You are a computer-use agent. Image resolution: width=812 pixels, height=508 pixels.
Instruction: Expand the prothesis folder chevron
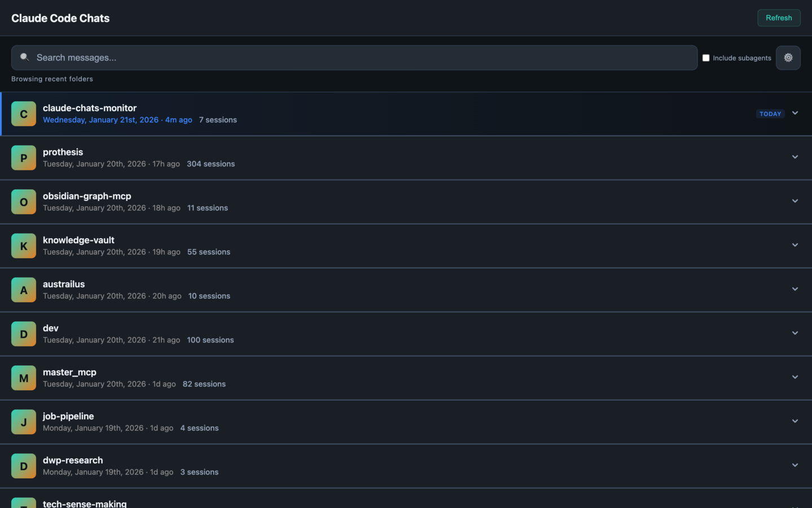click(795, 157)
